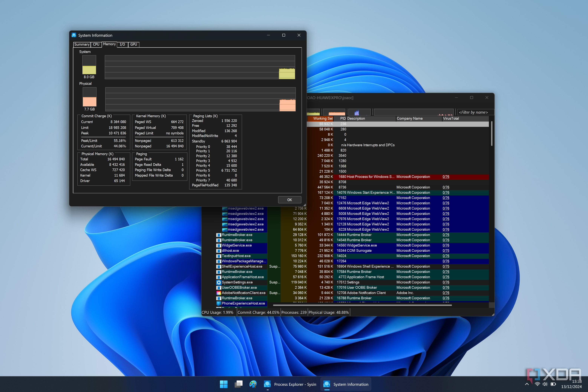
Task: Click the RuntimeBroker.exe icon with PID 16788
Action: [219, 298]
